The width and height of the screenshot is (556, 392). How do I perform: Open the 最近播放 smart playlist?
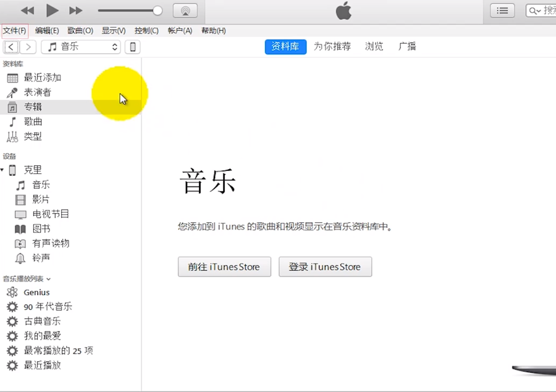coord(70,365)
